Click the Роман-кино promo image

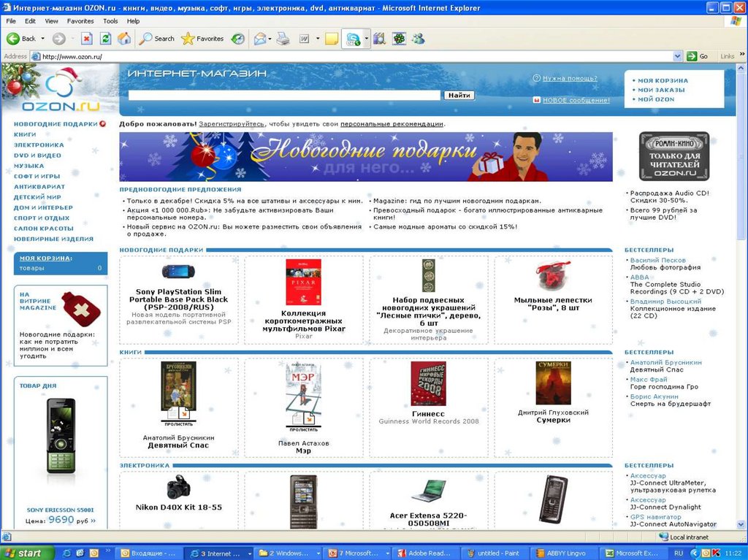(x=674, y=156)
